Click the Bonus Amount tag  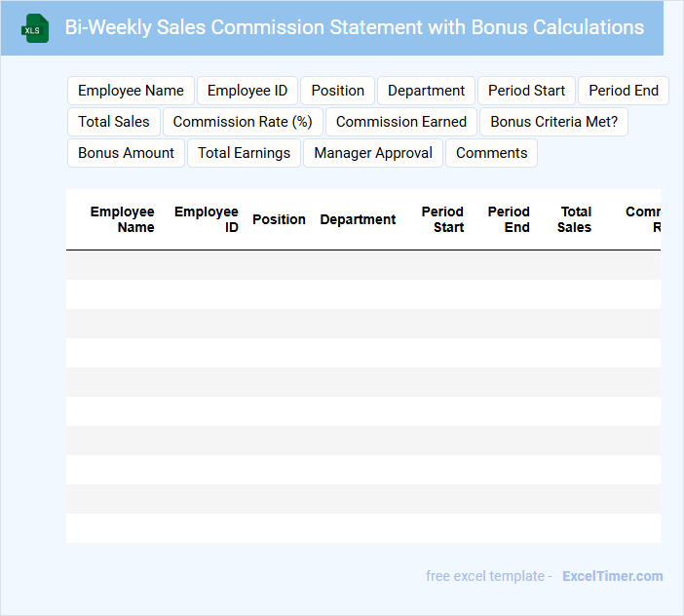pos(126,153)
